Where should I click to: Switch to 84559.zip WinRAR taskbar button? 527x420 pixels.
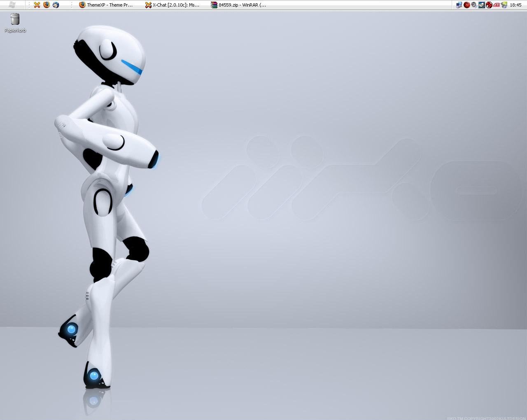click(239, 5)
